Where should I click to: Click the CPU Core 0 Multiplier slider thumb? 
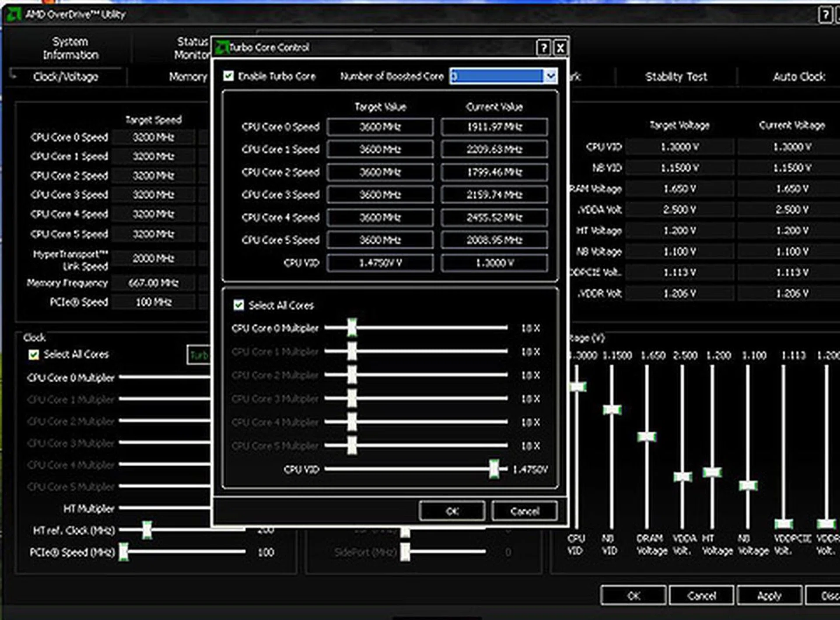(352, 328)
